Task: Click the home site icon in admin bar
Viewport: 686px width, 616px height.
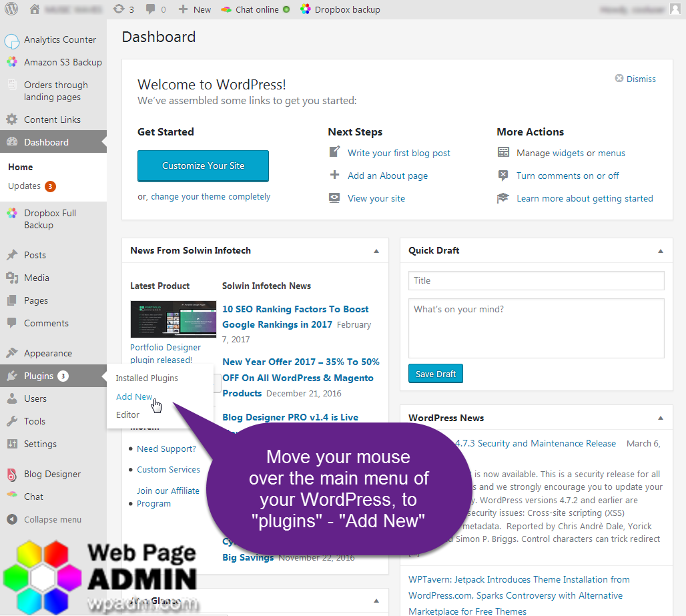Action: (35, 9)
